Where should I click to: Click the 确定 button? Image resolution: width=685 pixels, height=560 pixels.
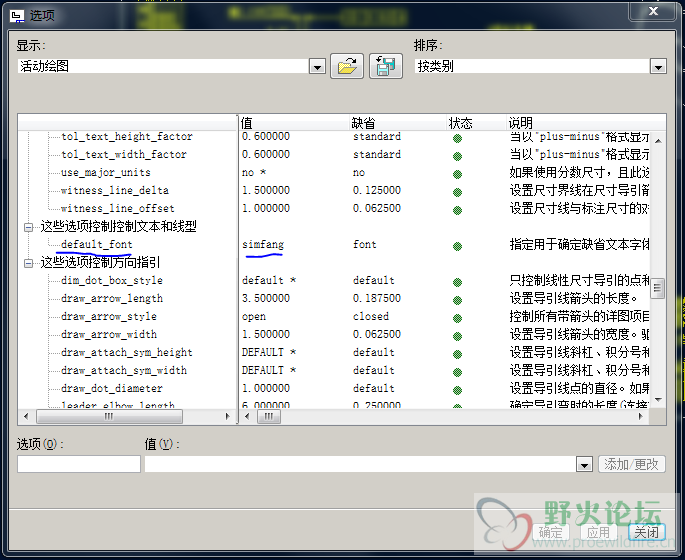(x=550, y=532)
